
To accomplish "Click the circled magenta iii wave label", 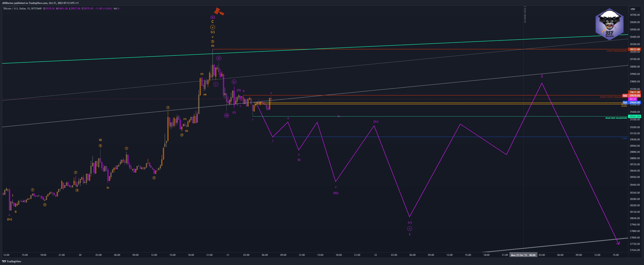I will 226,115.
